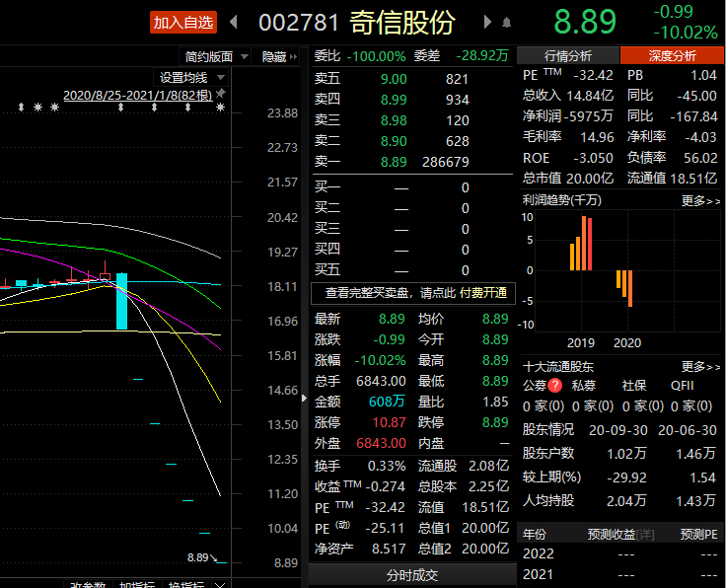Click the 20-06-30 column header
This screenshot has width=726, height=588.
[688, 430]
